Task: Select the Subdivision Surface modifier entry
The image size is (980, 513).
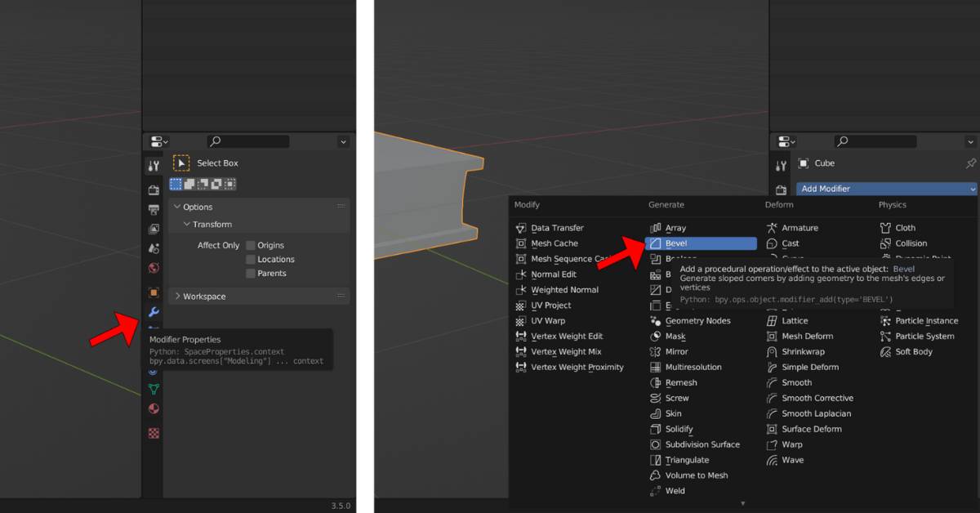Action: [x=701, y=444]
